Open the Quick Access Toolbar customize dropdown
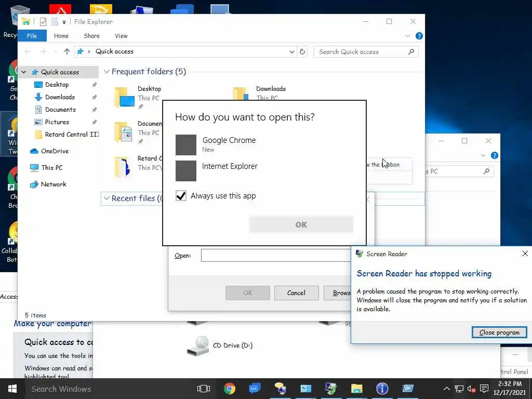Image resolution: width=532 pixels, height=399 pixels. (x=64, y=22)
